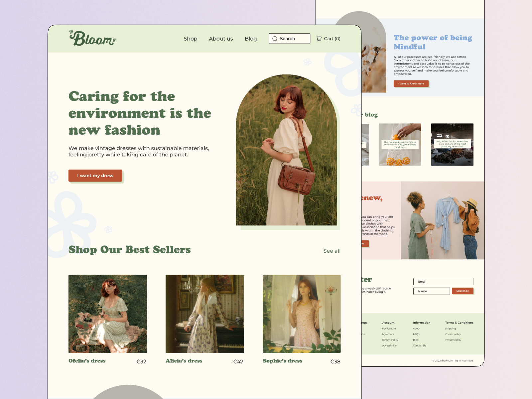Click the Contact Us link
532x399 pixels.
tap(419, 345)
